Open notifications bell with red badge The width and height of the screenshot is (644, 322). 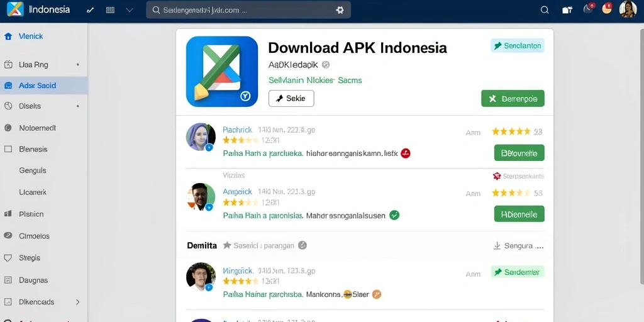point(589,9)
